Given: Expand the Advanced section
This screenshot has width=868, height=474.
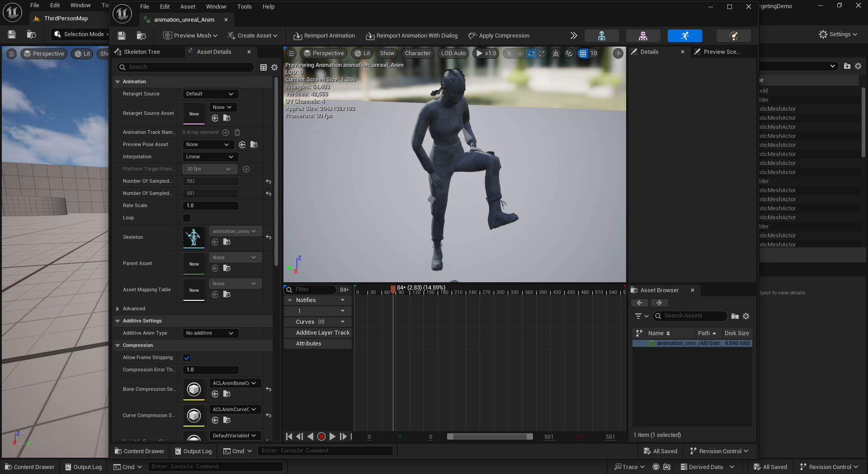Looking at the screenshot, I should coord(118,309).
